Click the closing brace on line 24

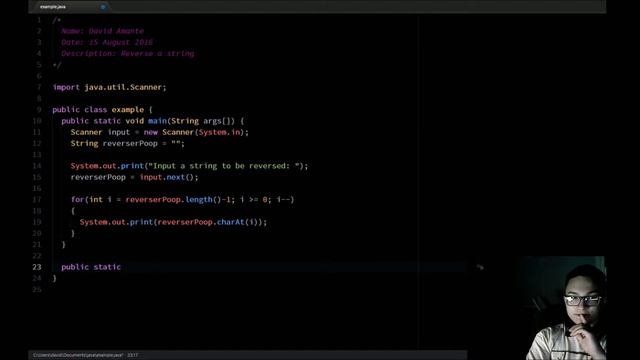pos(55,278)
